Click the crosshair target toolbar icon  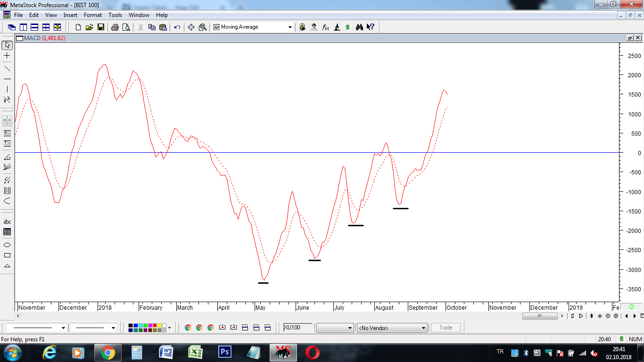point(191,27)
